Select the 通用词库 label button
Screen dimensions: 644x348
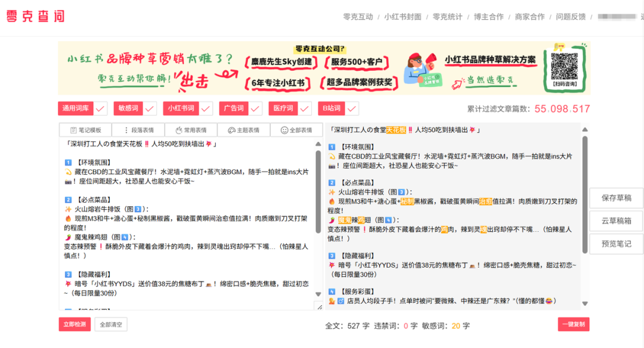[x=76, y=108]
